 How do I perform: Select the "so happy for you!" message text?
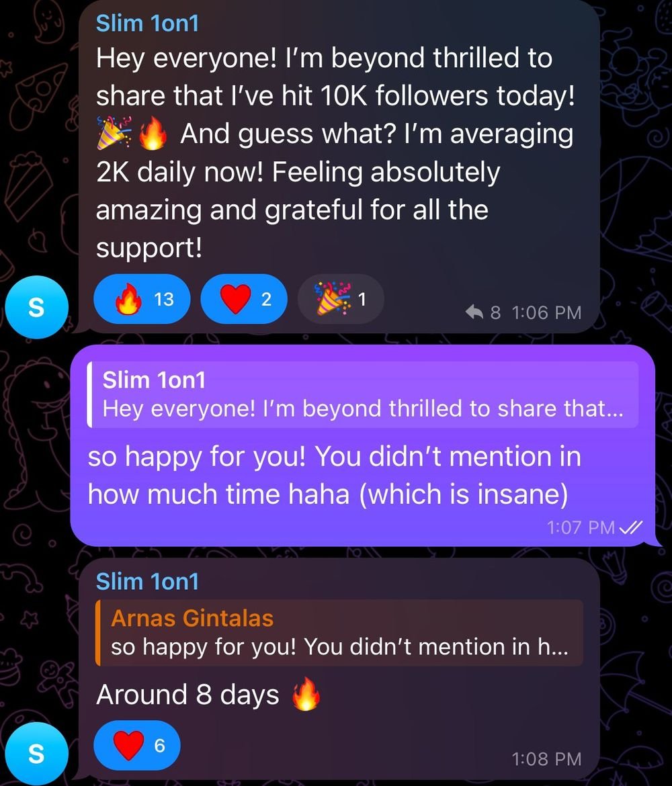point(334,476)
